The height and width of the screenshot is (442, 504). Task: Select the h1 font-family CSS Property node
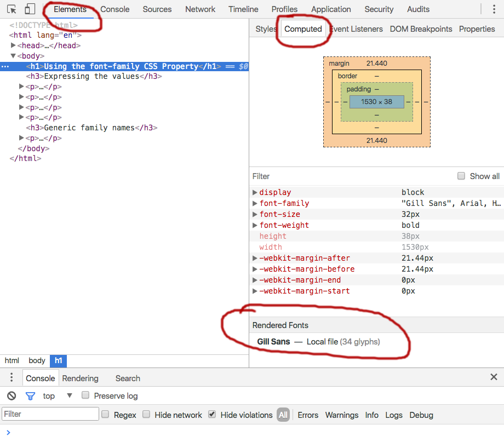123,66
